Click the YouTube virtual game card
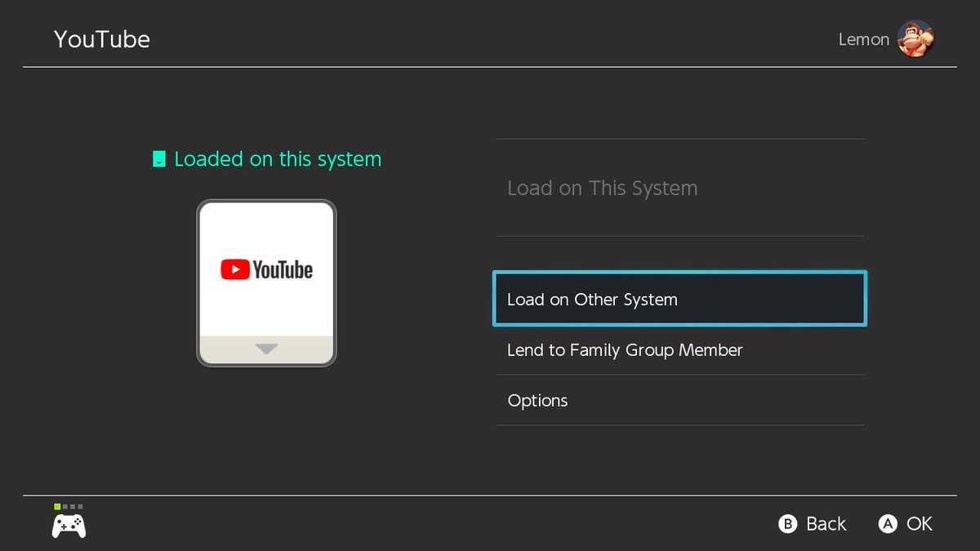 pos(266,283)
